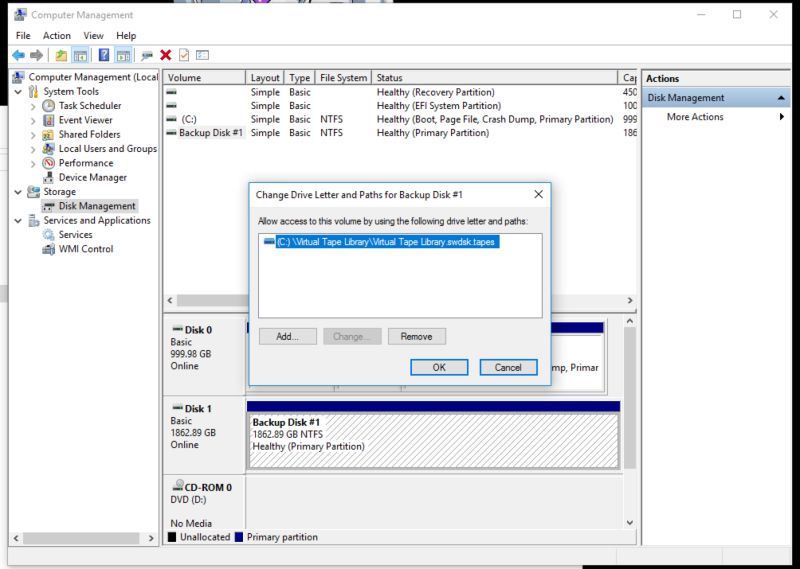Image resolution: width=800 pixels, height=569 pixels.
Task: Click the Computer Management root node icon
Action: (18, 77)
